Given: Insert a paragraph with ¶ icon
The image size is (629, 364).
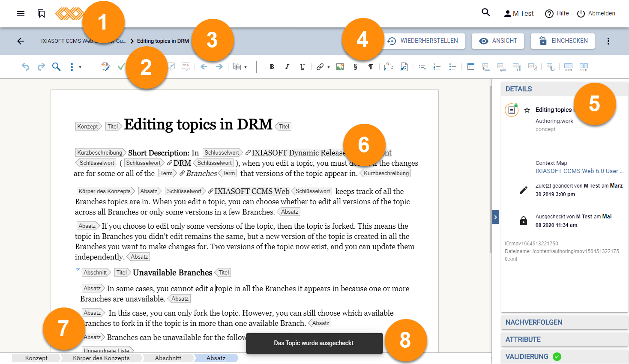Looking at the screenshot, I should (371, 67).
